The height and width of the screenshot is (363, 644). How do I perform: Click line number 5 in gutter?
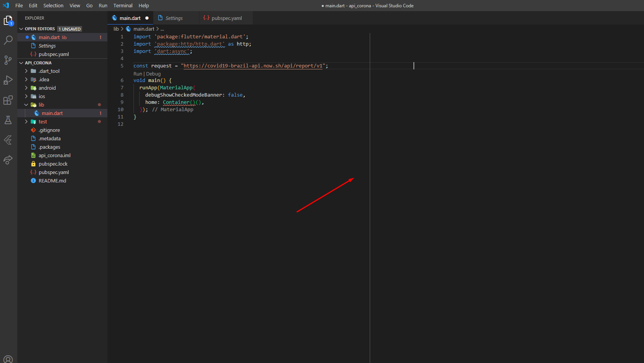122,66
